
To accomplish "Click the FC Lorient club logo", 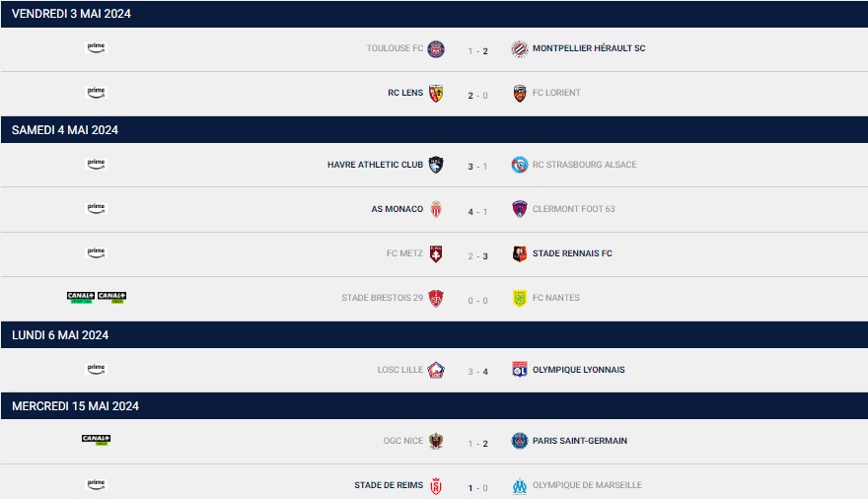I will tap(520, 94).
